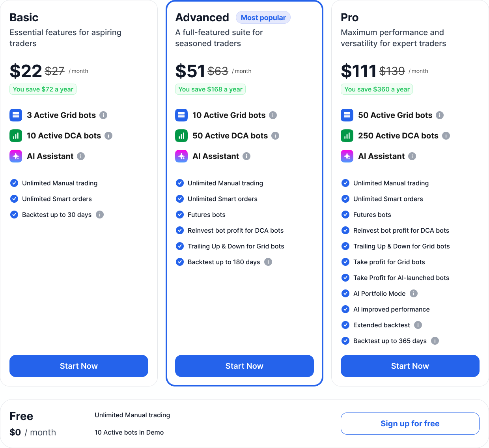
Task: Click the Grid bots icon in Pro plan
Action: pyautogui.click(x=347, y=115)
